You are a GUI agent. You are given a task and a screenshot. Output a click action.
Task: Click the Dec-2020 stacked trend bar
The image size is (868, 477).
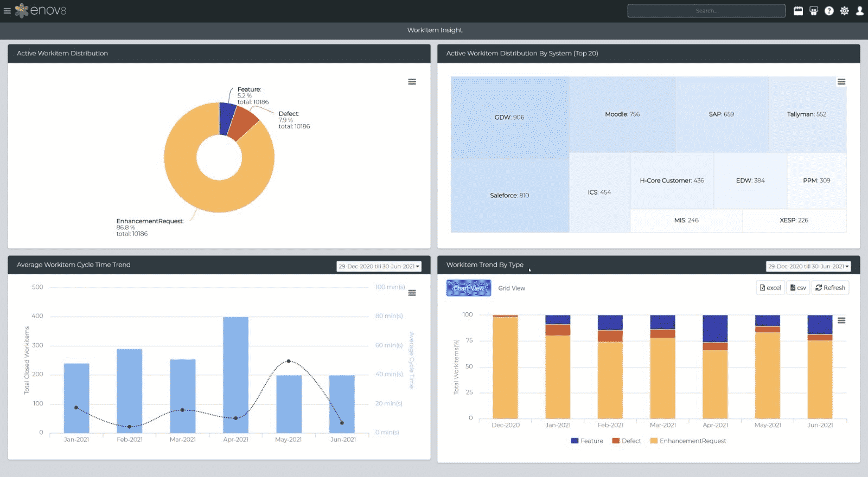tap(505, 367)
